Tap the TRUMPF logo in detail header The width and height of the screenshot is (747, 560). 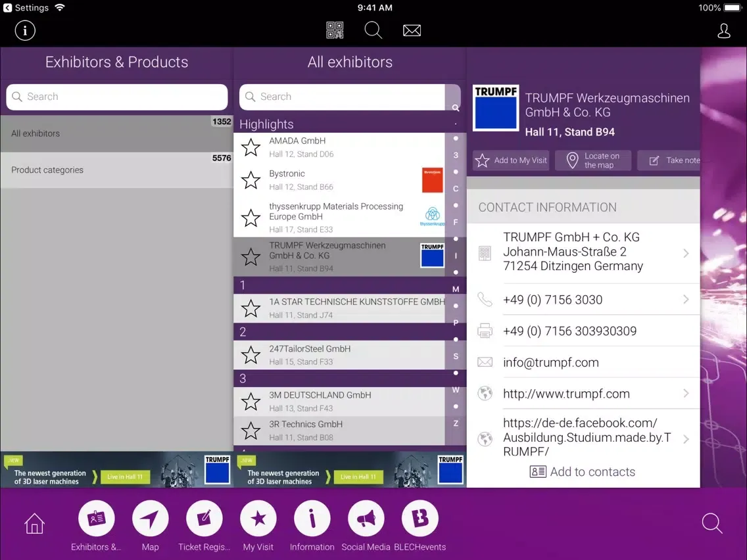(x=495, y=108)
